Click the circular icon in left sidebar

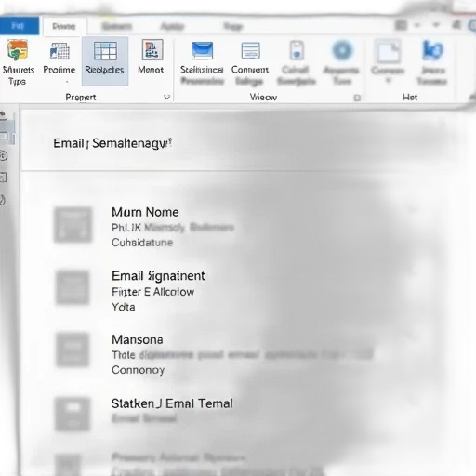4,156
